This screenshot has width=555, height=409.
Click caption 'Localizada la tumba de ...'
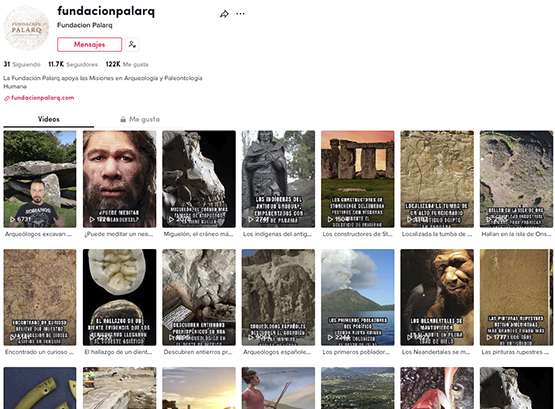(x=437, y=234)
